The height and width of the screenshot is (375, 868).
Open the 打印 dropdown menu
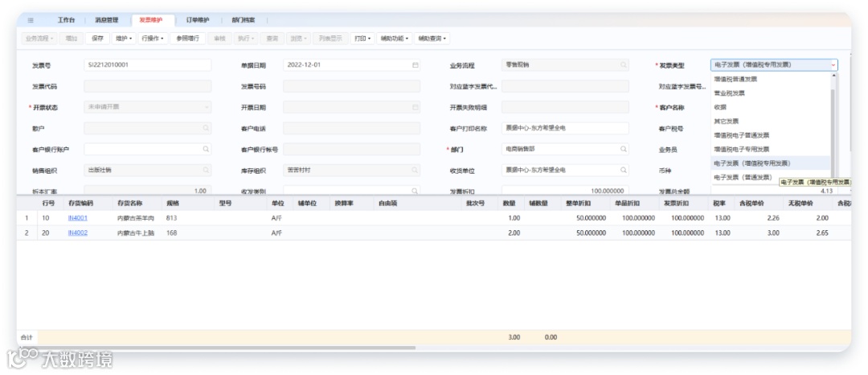coord(362,39)
